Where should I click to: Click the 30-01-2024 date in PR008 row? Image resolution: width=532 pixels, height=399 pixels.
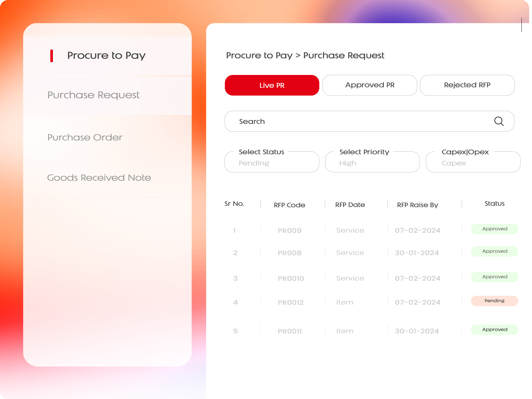(417, 252)
